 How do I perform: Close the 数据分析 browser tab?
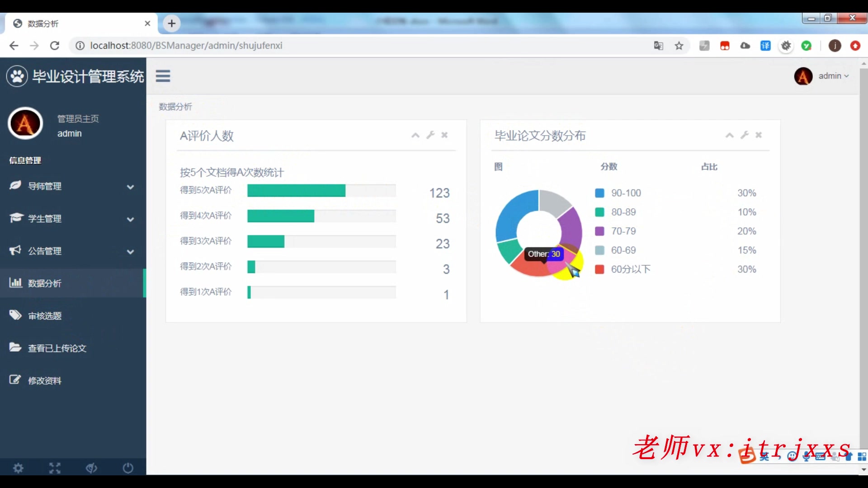147,23
